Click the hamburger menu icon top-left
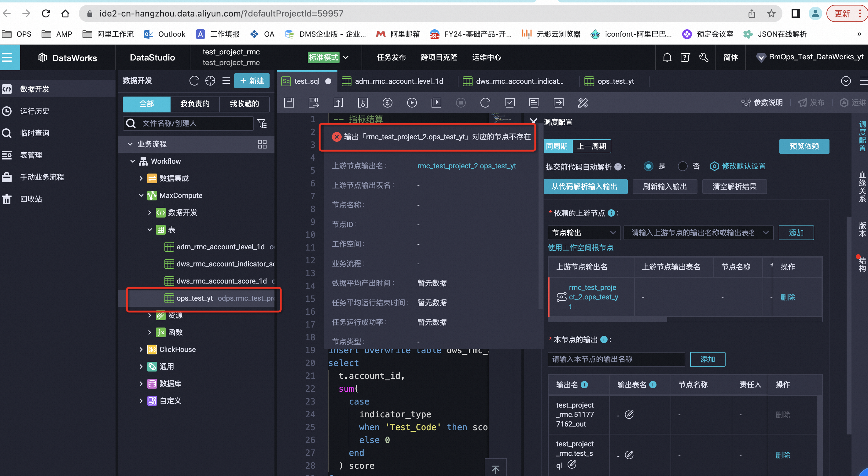Screen dimensions: 868x476 coord(7,58)
